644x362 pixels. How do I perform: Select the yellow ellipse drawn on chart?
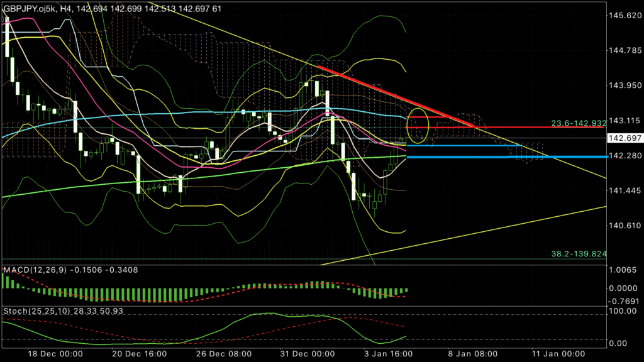point(418,126)
